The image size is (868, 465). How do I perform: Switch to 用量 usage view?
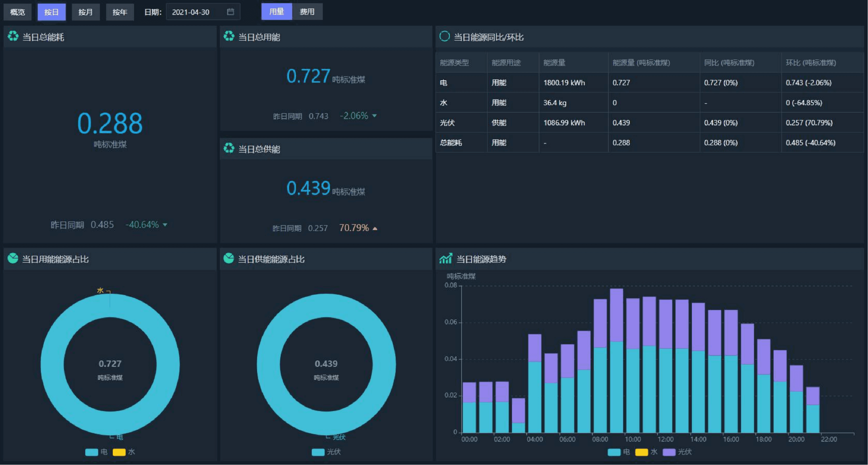(276, 12)
